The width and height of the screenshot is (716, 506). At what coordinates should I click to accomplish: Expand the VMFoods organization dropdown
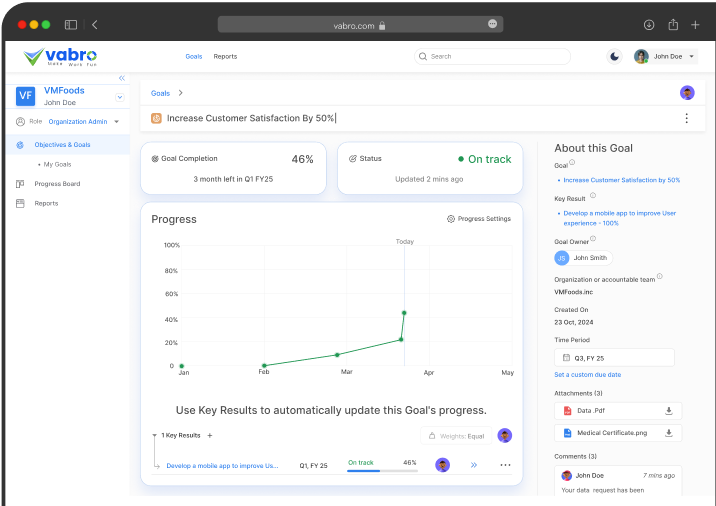(x=119, y=97)
